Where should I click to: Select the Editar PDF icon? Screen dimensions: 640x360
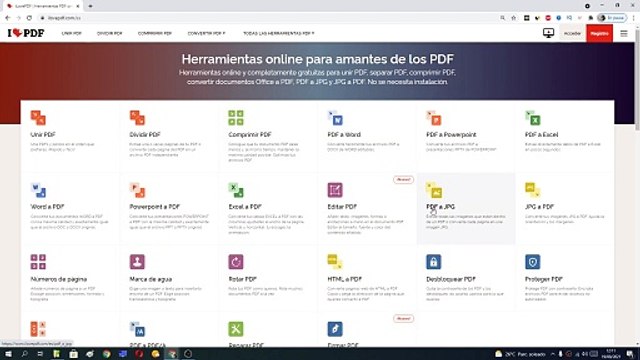[x=335, y=190]
